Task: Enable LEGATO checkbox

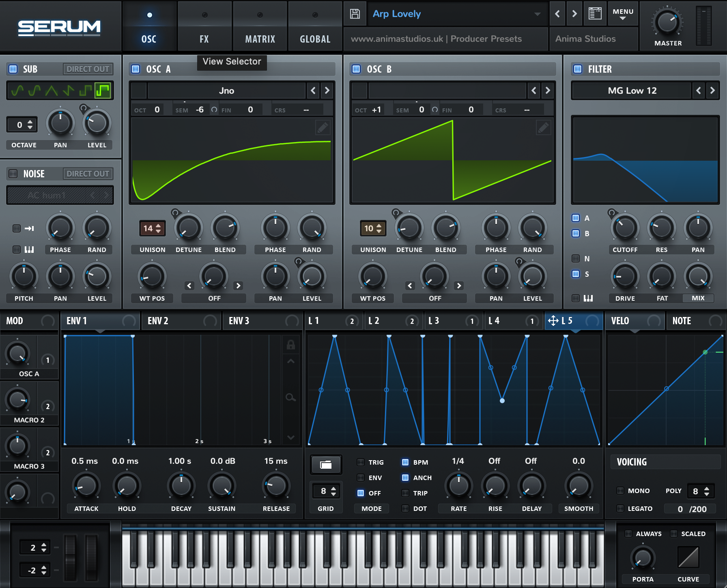Action: pyautogui.click(x=620, y=508)
